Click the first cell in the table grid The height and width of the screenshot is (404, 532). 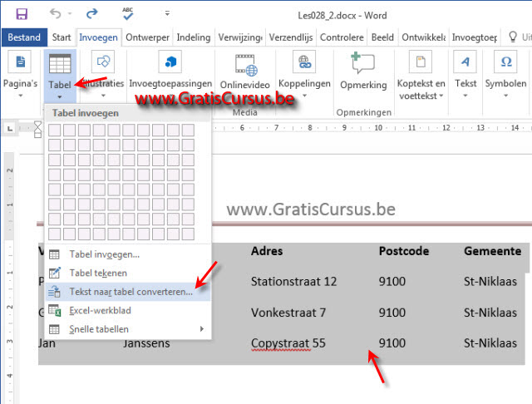[x=55, y=130]
